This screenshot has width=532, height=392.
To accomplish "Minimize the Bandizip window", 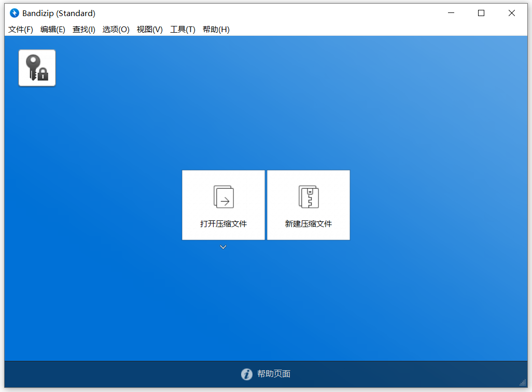I will 451,13.
